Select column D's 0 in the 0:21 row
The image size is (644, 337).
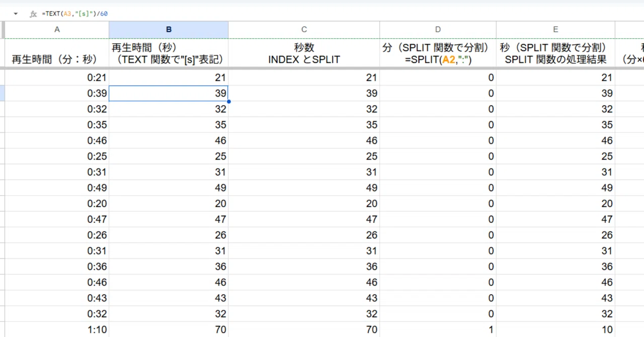pos(438,77)
